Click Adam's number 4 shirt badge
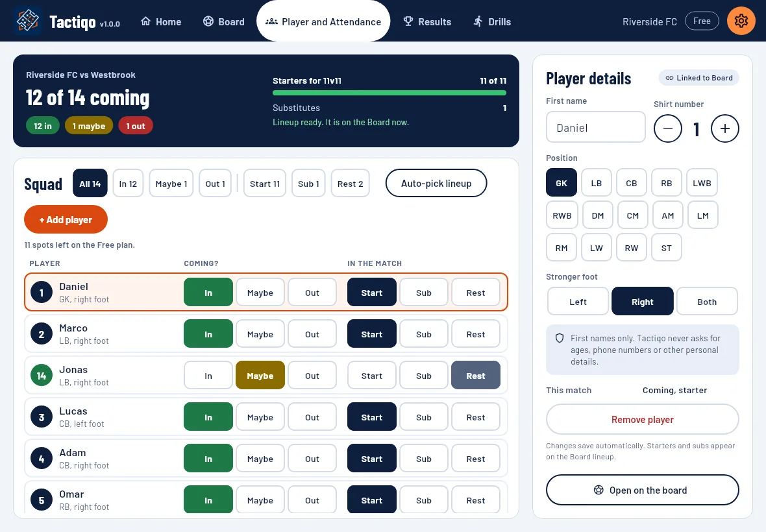766x532 pixels. point(42,458)
